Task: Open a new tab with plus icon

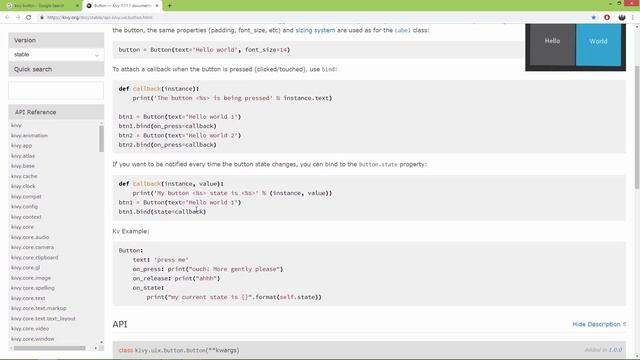Action: pos(169,6)
